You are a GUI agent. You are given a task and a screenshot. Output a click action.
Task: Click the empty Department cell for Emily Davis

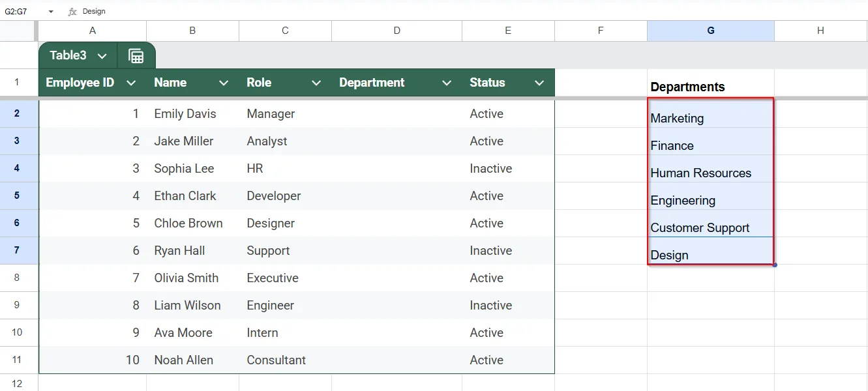[x=397, y=113]
